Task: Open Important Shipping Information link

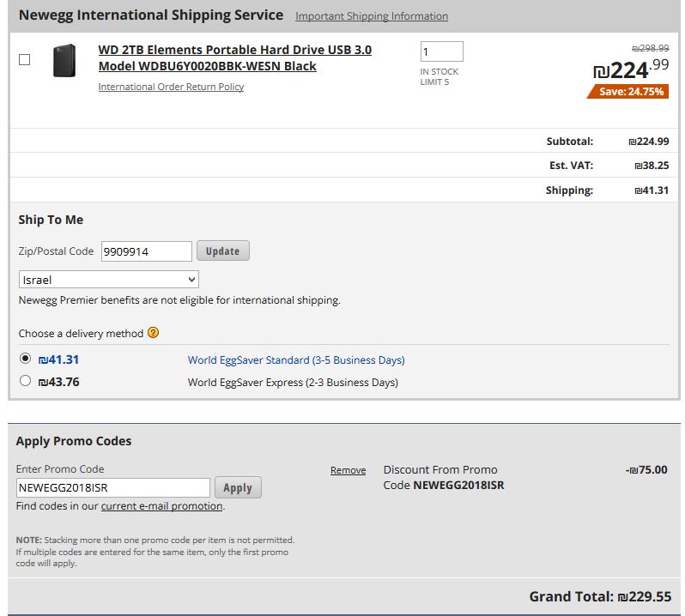Action: coord(371,16)
